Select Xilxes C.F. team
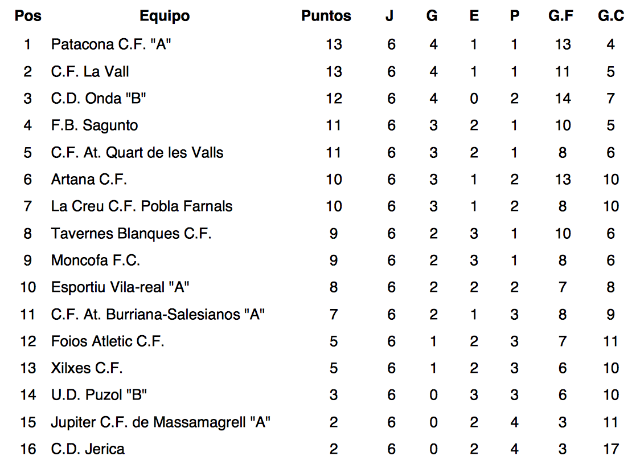This screenshot has height=460, width=640. click(86, 368)
